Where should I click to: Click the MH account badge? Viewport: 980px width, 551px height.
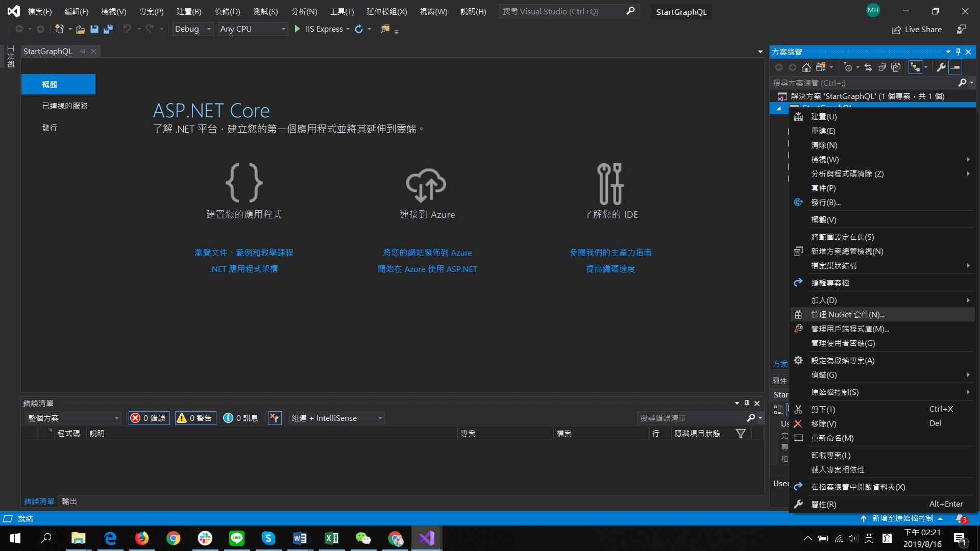[x=873, y=10]
